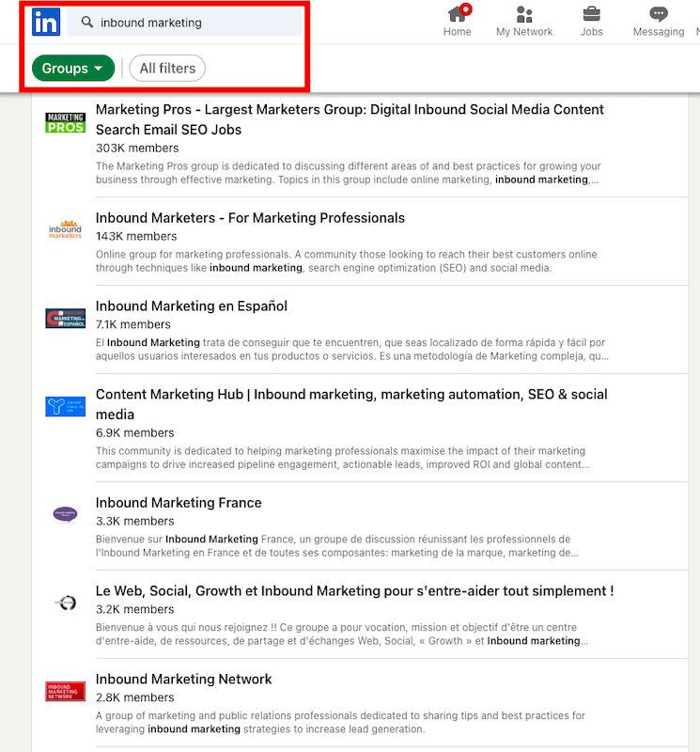700x752 pixels.
Task: Open the Home icon in the navigation
Action: pos(458,14)
